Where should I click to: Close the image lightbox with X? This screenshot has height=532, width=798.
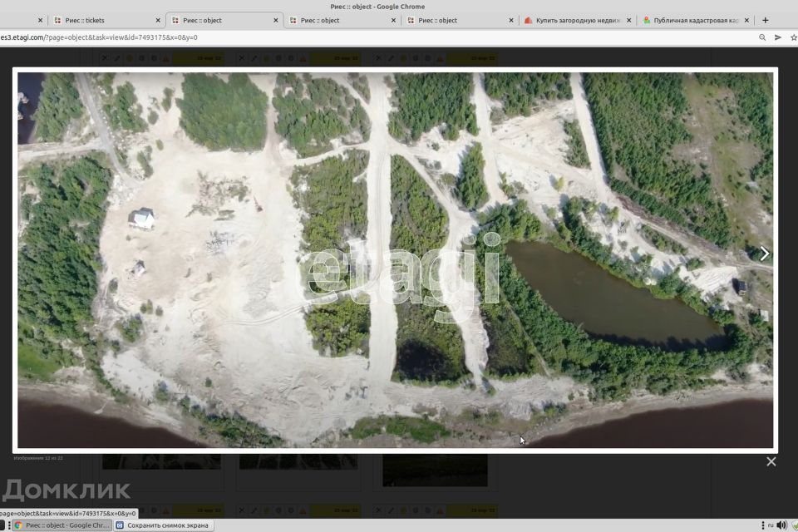[x=771, y=461]
